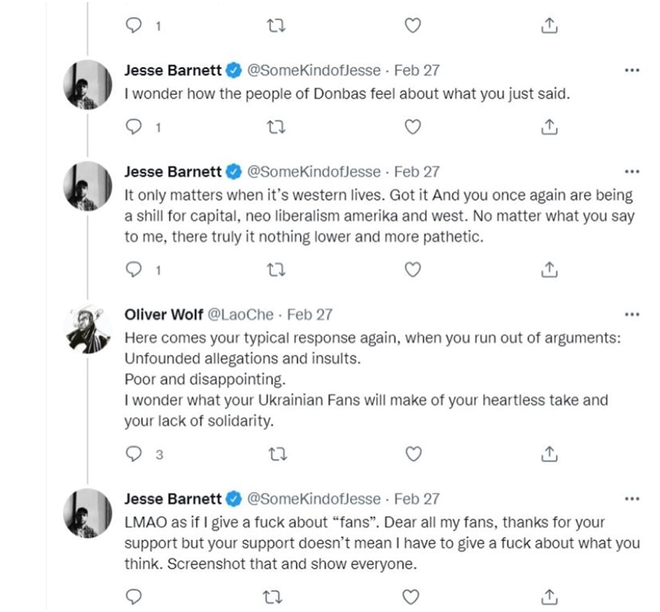The width and height of the screenshot is (660, 612).
Task: Open the Feb 27 timestamp on the LMAO tweet
Action: [416, 498]
